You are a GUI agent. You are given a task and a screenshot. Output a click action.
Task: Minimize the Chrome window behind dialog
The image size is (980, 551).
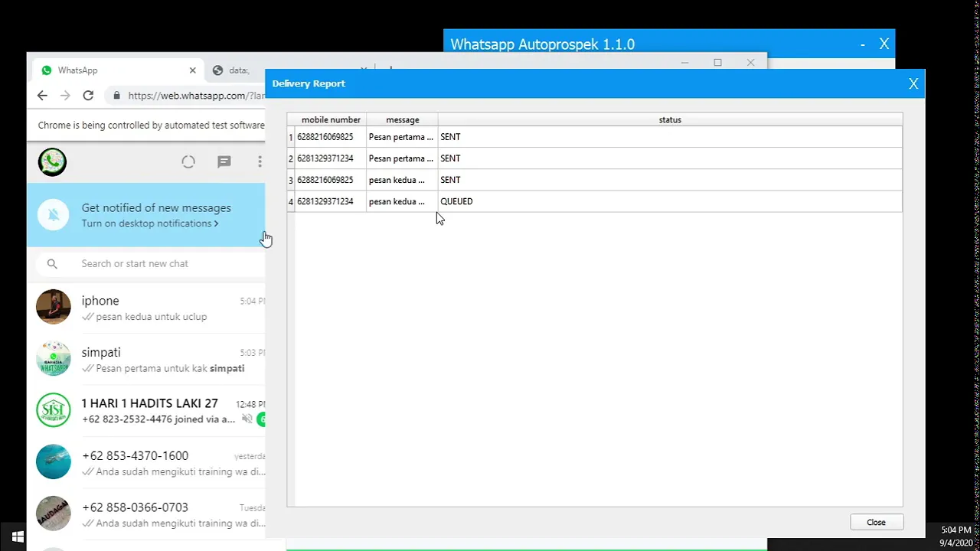pos(684,63)
